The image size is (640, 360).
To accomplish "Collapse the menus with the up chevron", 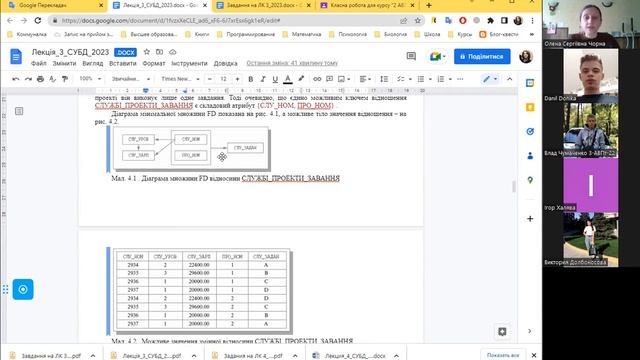I will pyautogui.click(x=509, y=79).
